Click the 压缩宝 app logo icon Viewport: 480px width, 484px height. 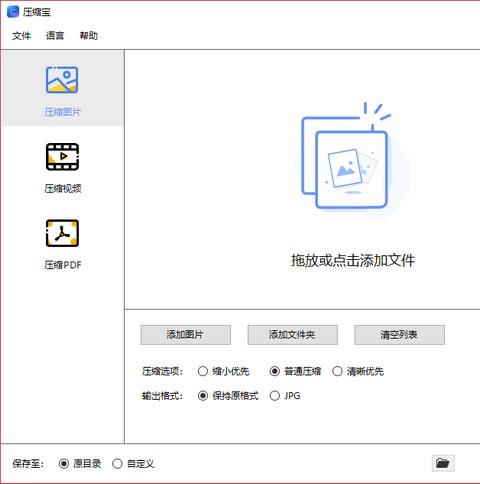pyautogui.click(x=13, y=12)
